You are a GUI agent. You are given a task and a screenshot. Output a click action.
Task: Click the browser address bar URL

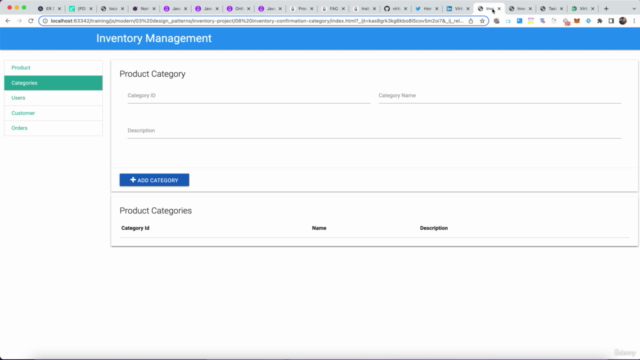257,21
